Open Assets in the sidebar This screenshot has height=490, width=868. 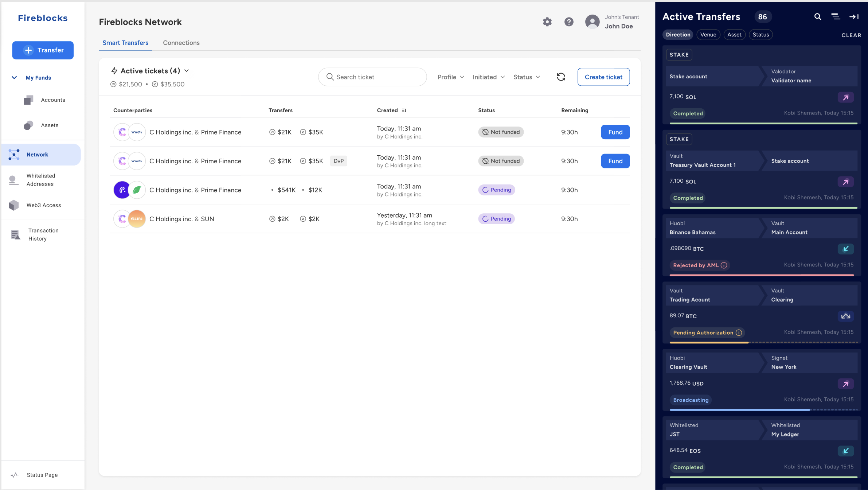tap(50, 125)
